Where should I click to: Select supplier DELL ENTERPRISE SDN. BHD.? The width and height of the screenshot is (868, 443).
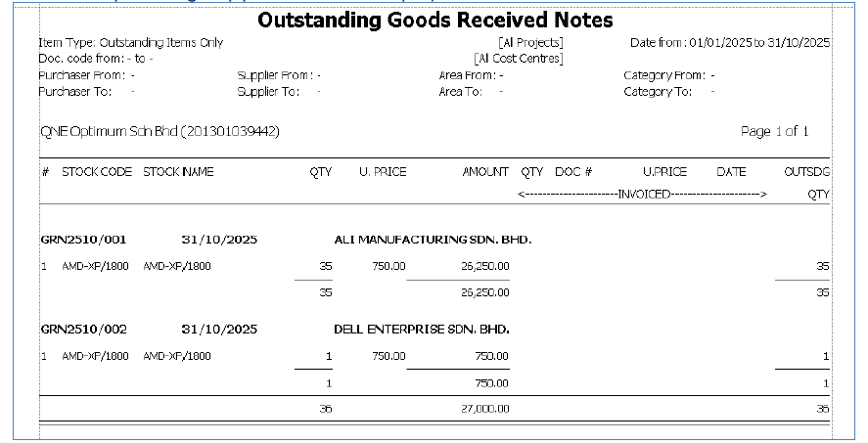(422, 329)
